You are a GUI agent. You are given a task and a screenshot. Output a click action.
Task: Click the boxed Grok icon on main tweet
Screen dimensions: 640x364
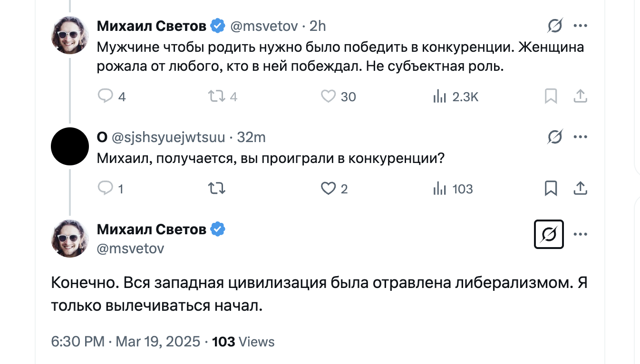point(549,234)
